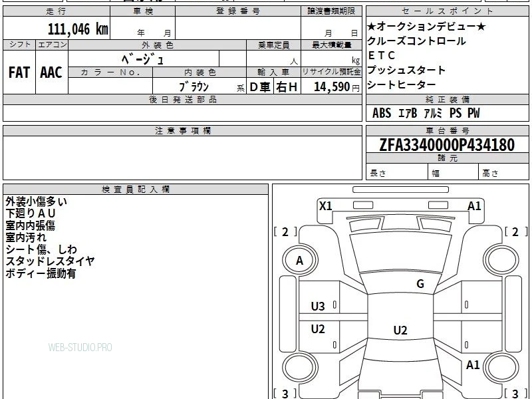Select the クルーズコントロール sales point
The width and height of the screenshot is (532, 399).
pyautogui.click(x=416, y=41)
